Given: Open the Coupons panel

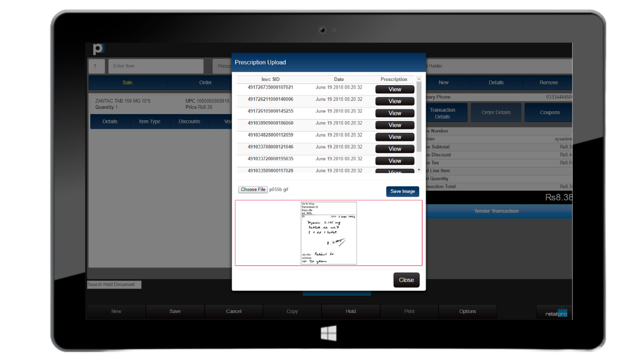Looking at the screenshot, I should (x=549, y=113).
